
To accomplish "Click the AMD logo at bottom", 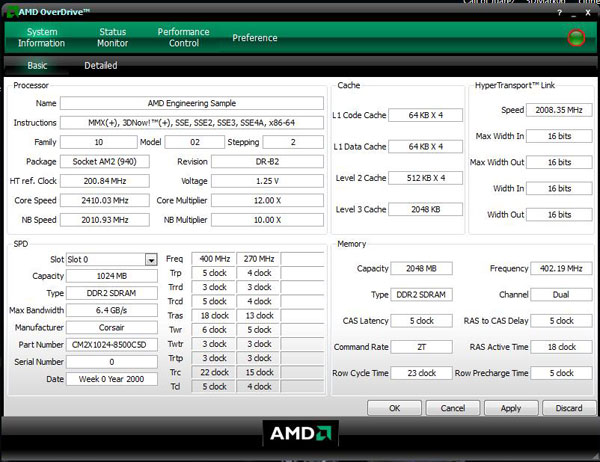I will 300,433.
